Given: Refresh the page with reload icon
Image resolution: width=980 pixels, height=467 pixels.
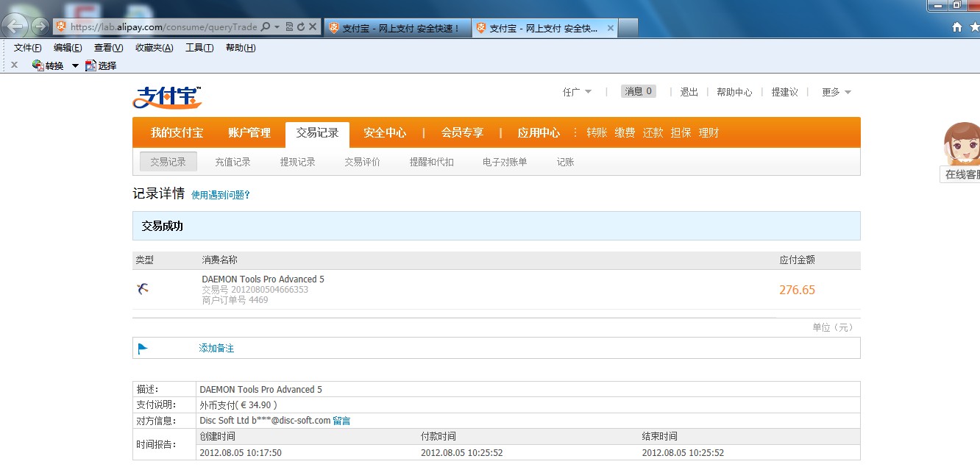Looking at the screenshot, I should coord(301,27).
